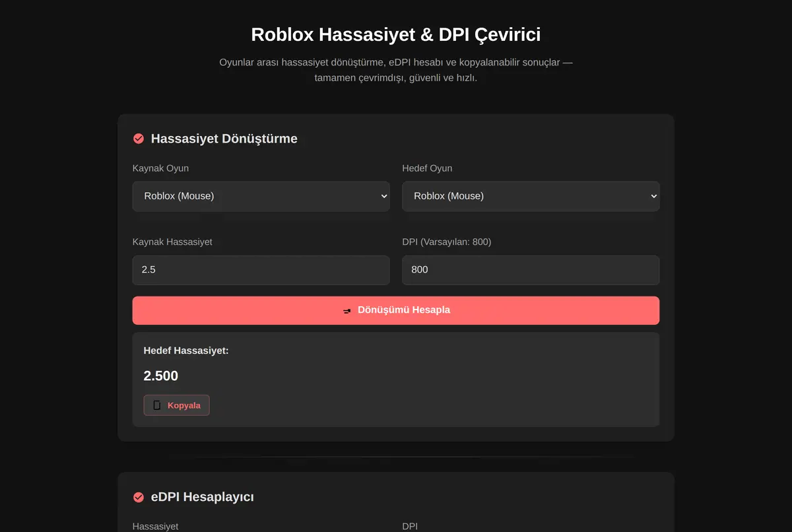
Task: Click the DPI (Varsayılan: 800) label
Action: coord(447,242)
